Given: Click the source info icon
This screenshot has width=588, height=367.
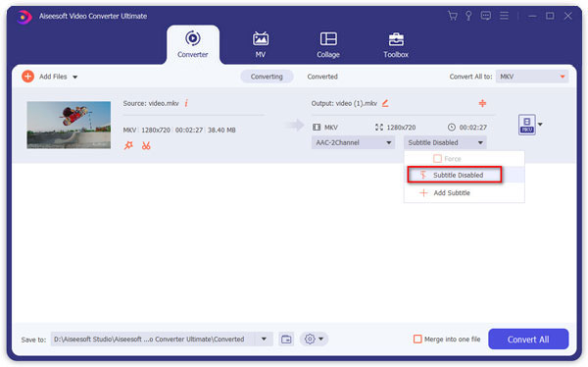Looking at the screenshot, I should coord(186,103).
